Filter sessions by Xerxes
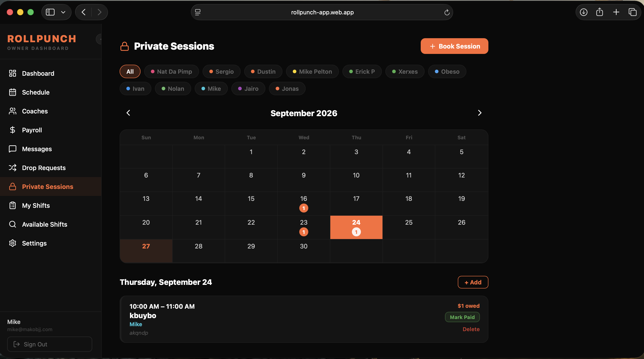 pos(405,71)
